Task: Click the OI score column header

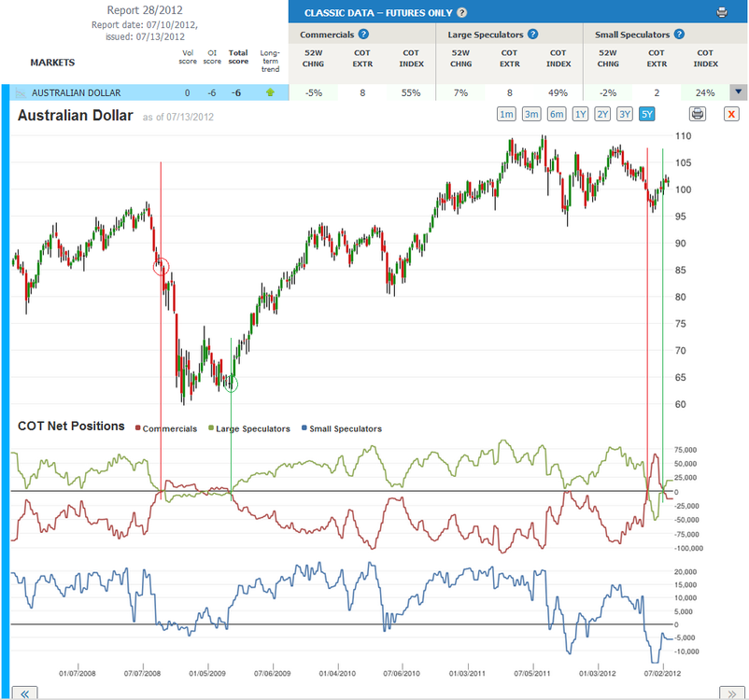Action: [212, 57]
